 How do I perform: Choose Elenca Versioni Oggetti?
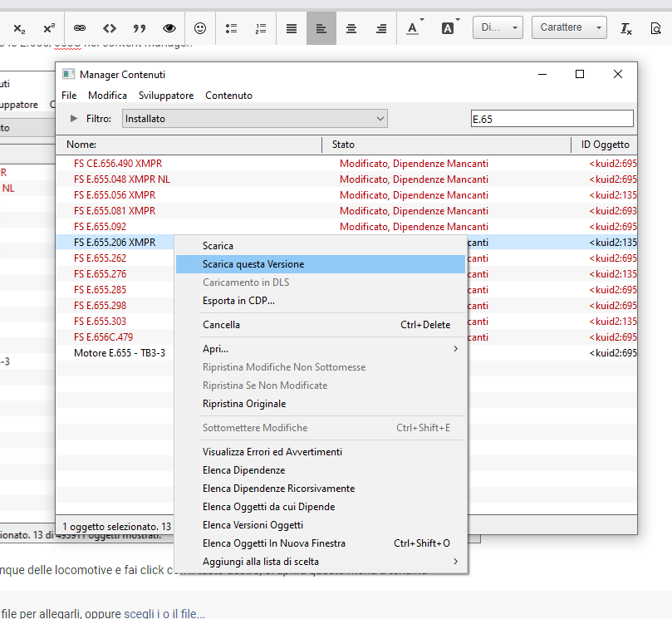[321, 524]
